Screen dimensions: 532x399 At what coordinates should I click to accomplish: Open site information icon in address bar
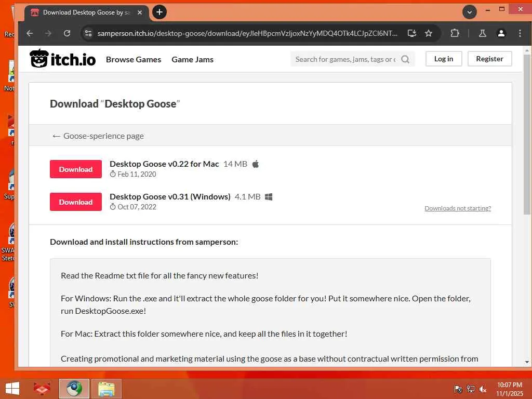[x=88, y=33]
